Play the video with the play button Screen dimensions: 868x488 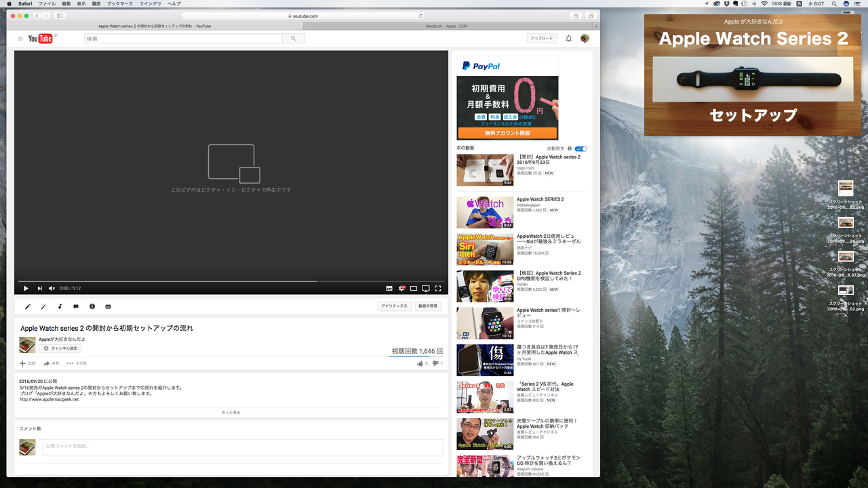point(26,289)
